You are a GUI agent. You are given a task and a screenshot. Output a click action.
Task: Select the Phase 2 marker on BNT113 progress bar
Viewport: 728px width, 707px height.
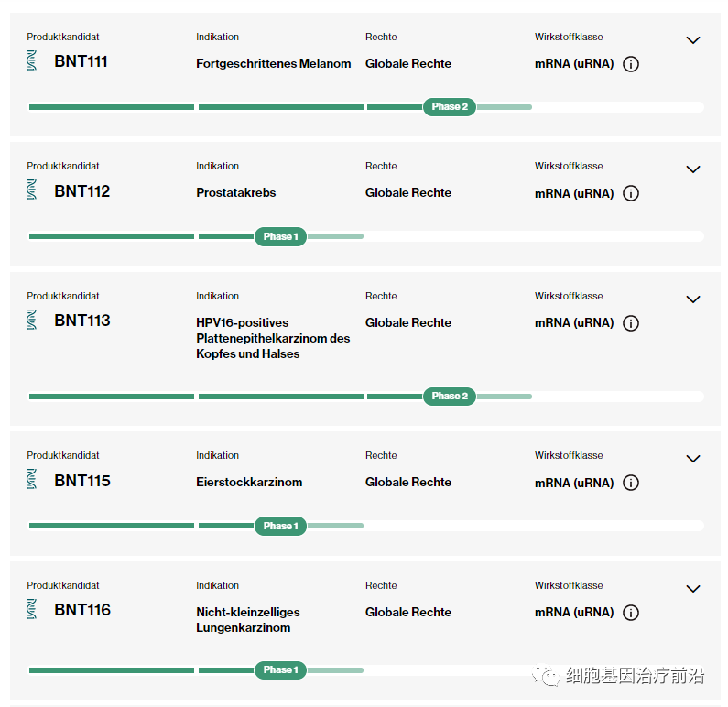pyautogui.click(x=449, y=397)
